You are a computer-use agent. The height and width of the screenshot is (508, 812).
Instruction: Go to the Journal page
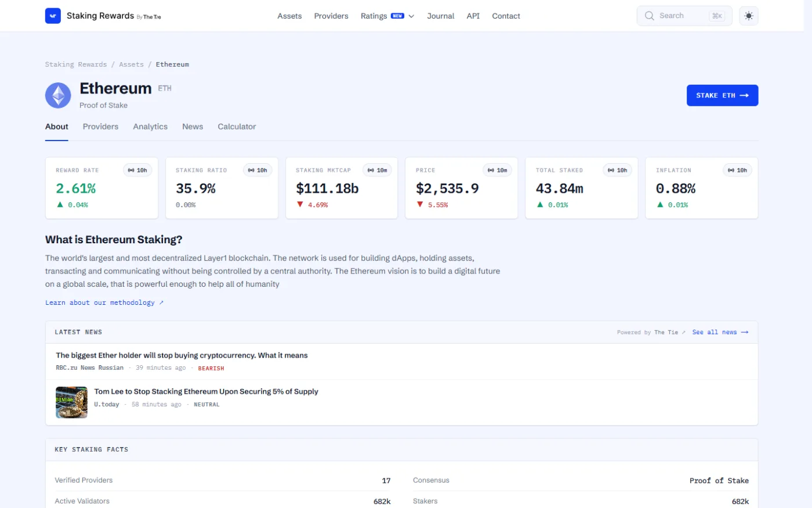[441, 16]
